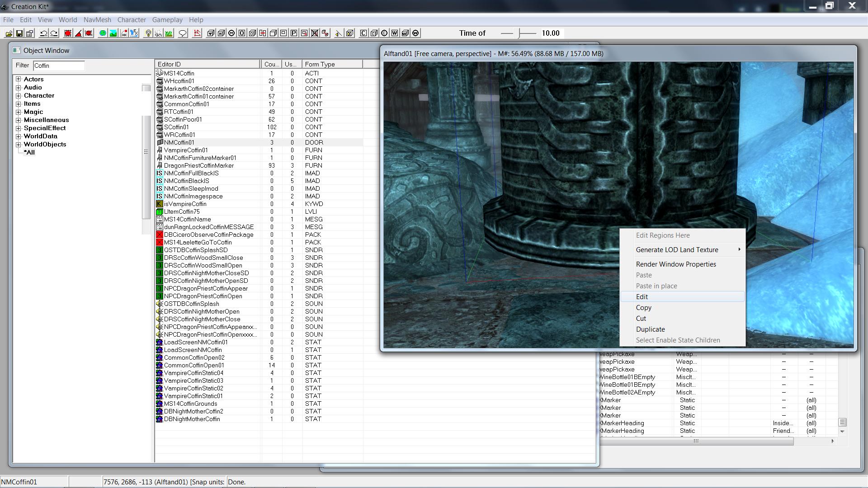
Task: Click the green world globe icon
Action: [103, 33]
